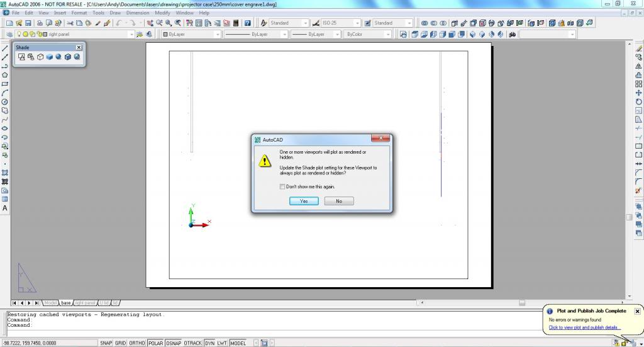Switch to the Model layout tab
The image size is (644, 347).
(50, 303)
